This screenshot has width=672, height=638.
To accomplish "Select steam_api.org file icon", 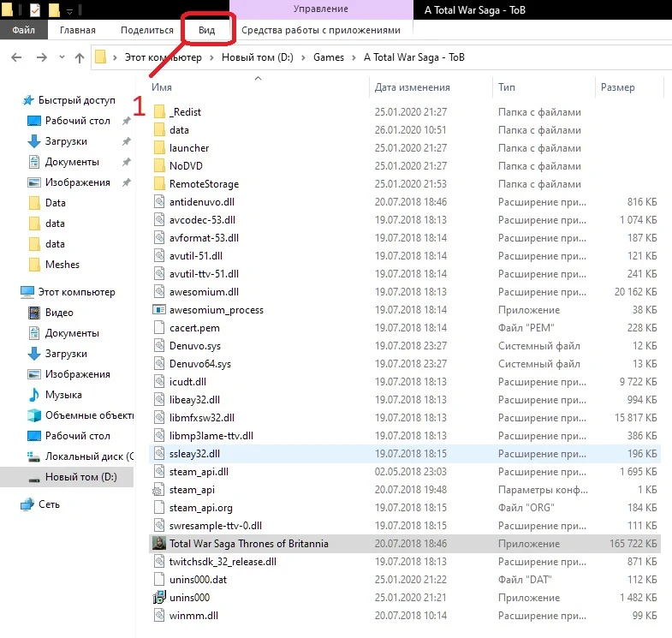I will click(159, 507).
